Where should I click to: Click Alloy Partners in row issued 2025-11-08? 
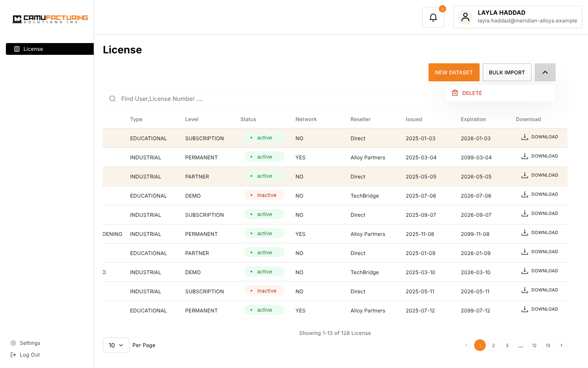(x=368, y=234)
